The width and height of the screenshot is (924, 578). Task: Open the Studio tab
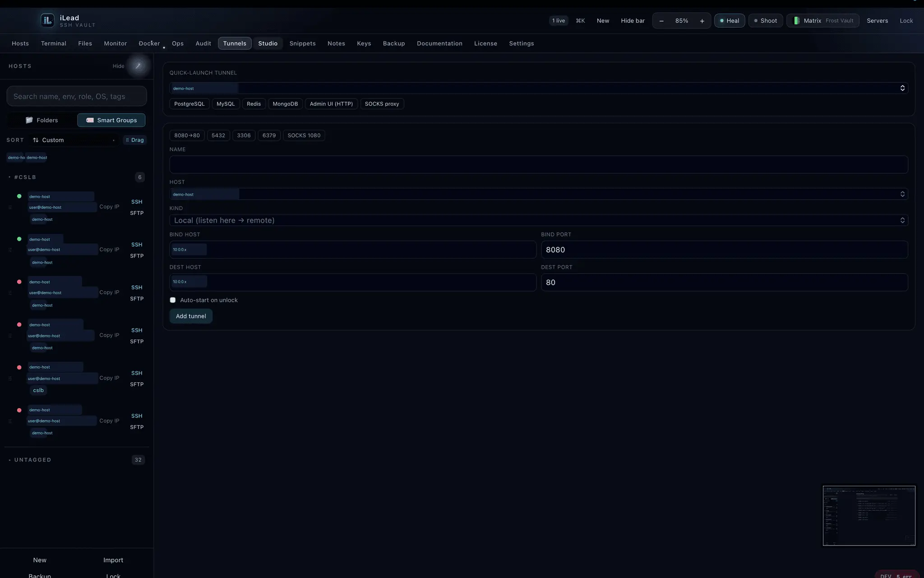tap(268, 43)
